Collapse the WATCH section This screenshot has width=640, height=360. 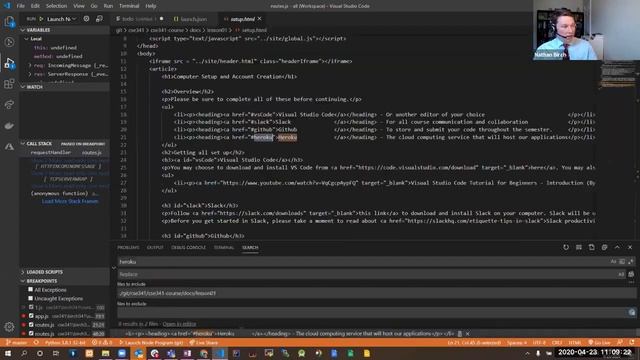click(65, 87)
